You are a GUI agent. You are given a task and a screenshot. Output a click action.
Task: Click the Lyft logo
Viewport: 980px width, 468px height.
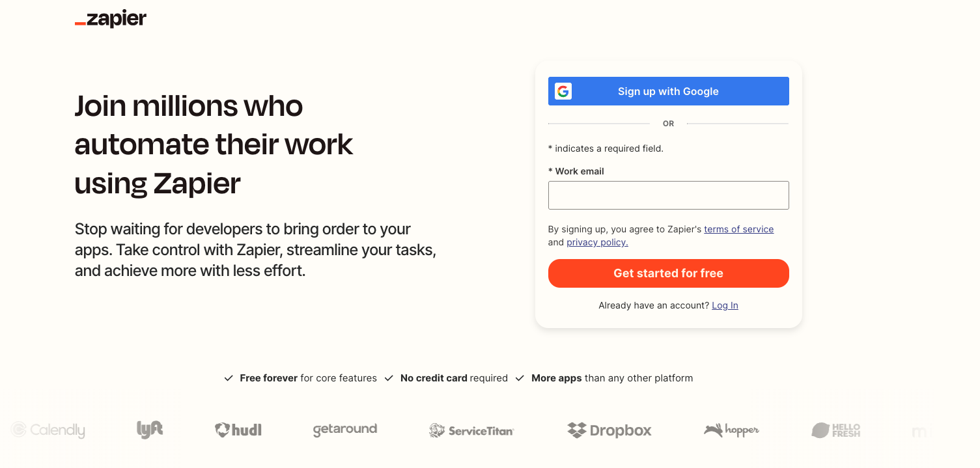150,430
